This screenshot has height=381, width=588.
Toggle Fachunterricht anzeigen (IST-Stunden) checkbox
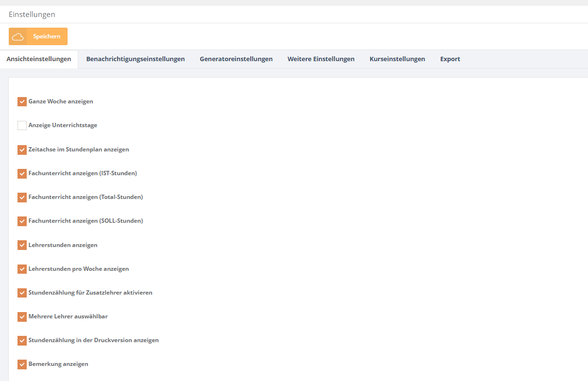coord(22,173)
